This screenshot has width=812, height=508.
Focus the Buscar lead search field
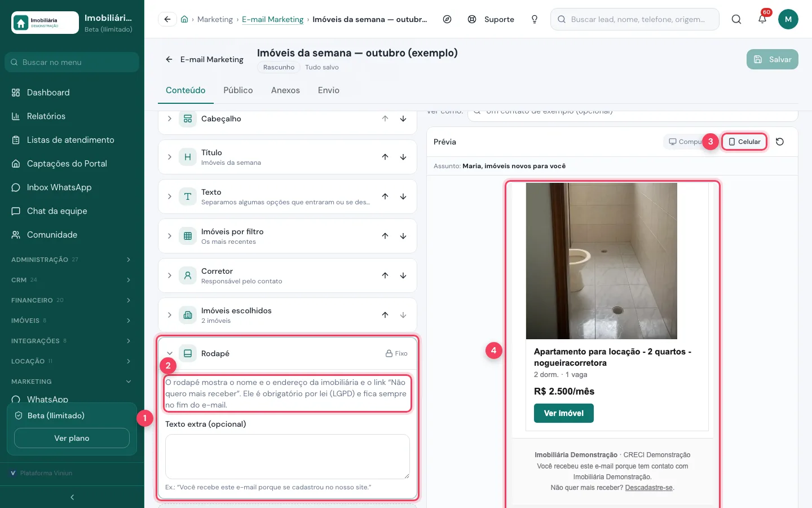point(635,19)
